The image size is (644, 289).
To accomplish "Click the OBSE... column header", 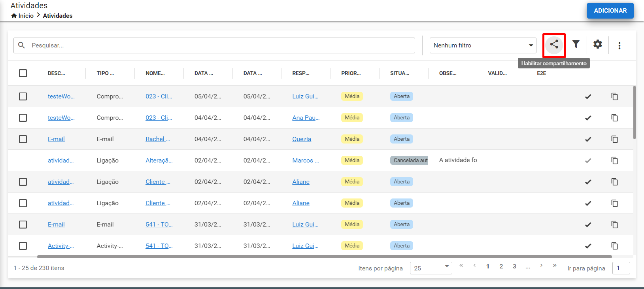I will coord(448,73).
